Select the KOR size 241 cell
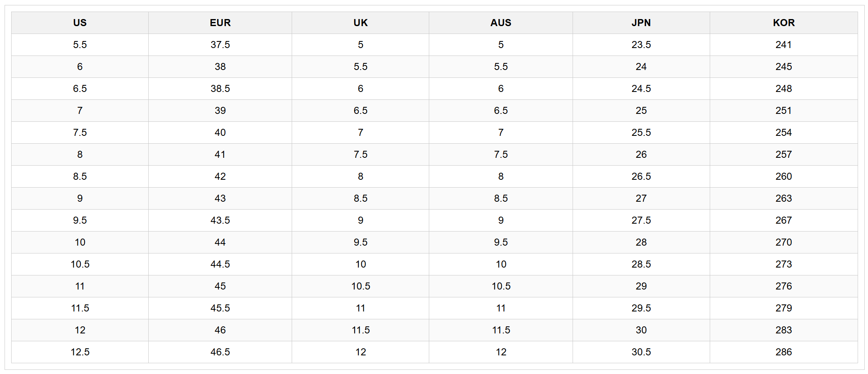 783,45
